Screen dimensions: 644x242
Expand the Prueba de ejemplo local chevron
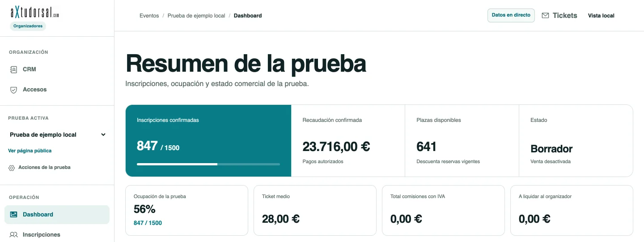click(103, 135)
